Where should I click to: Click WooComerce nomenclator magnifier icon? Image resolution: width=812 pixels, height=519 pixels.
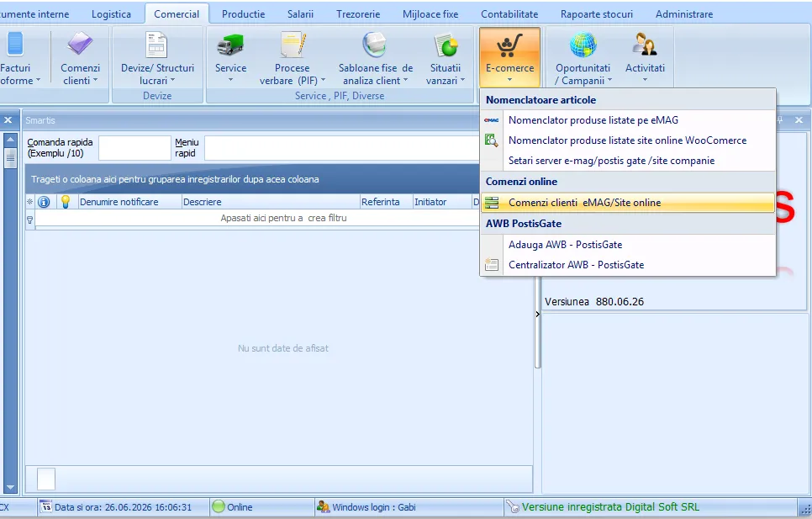(x=492, y=140)
